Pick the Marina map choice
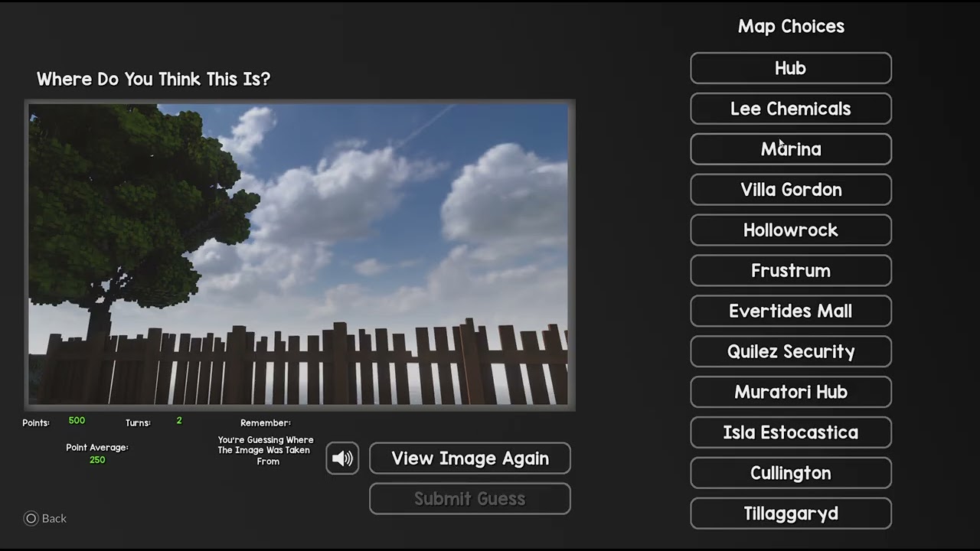 tap(791, 149)
